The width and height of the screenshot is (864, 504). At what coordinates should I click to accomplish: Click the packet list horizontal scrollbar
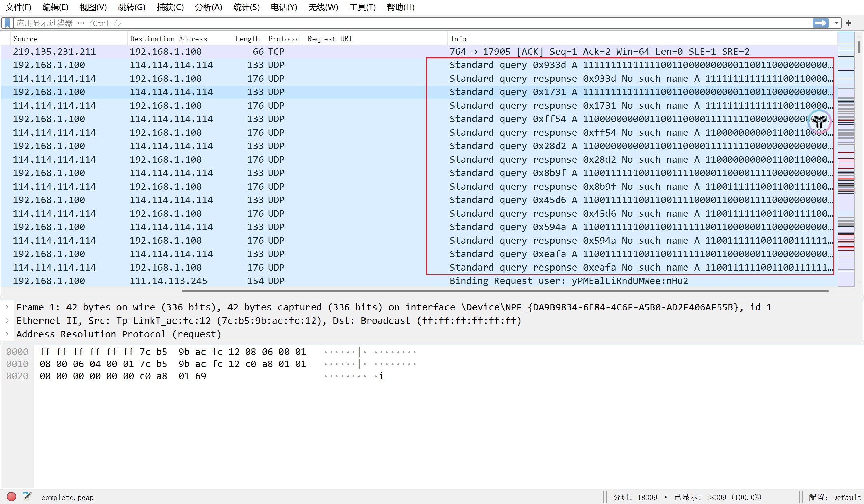point(505,291)
